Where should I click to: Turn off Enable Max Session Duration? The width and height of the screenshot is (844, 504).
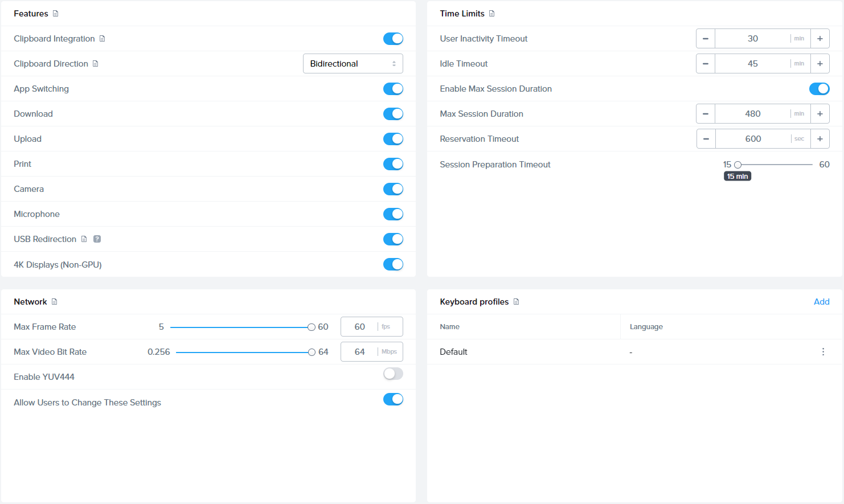[819, 89]
